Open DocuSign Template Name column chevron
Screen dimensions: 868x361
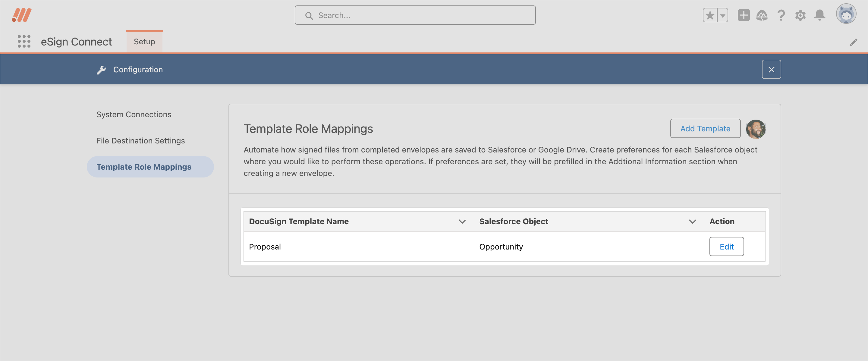point(462,221)
